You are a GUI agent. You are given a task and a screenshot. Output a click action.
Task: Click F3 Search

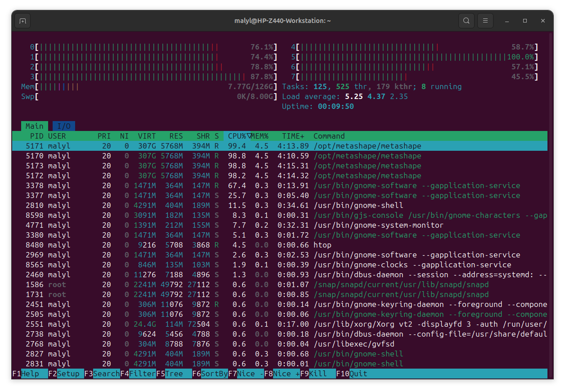coord(102,374)
